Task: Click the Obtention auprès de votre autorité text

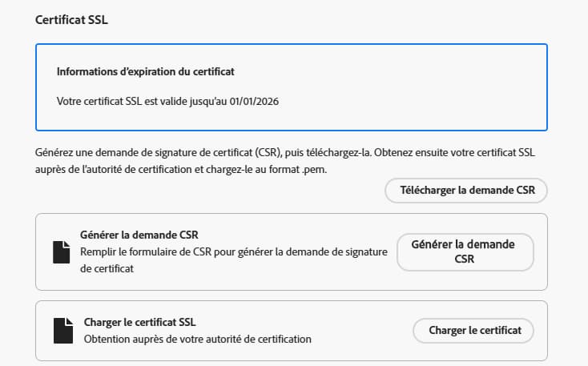Action: click(198, 340)
